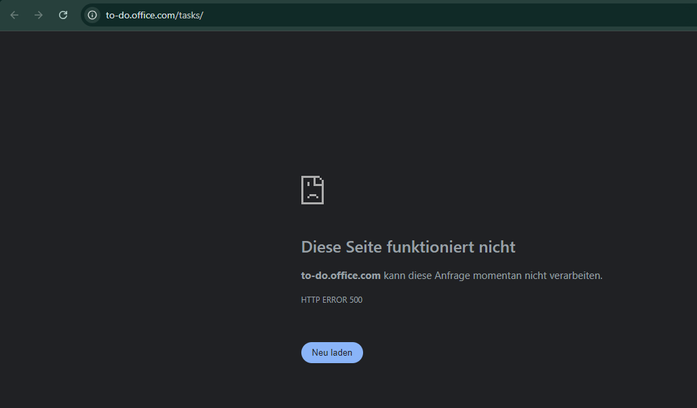The height and width of the screenshot is (408, 697).
Task: Click the sad page error icon
Action: (x=312, y=190)
